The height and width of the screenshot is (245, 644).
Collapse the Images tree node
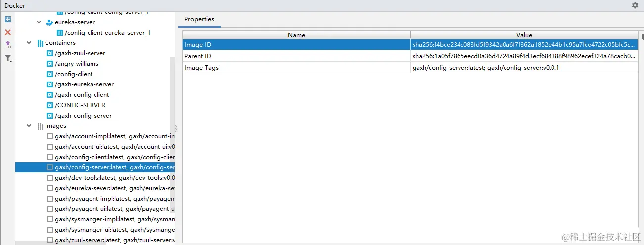[29, 126]
